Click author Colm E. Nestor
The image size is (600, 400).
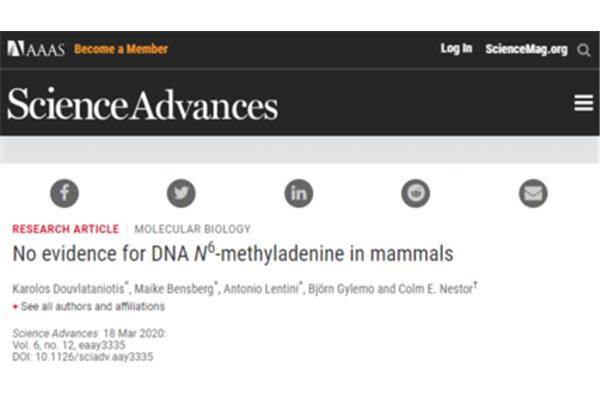[435, 289]
